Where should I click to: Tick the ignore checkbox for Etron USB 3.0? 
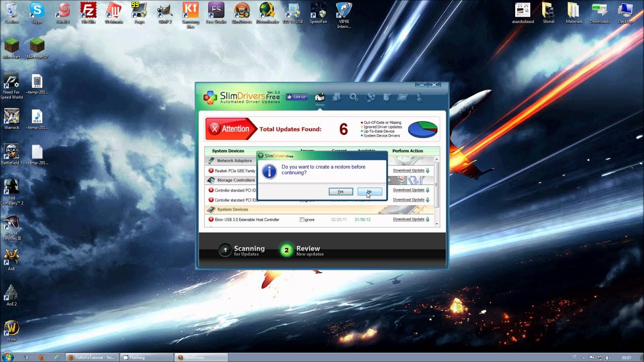click(302, 220)
